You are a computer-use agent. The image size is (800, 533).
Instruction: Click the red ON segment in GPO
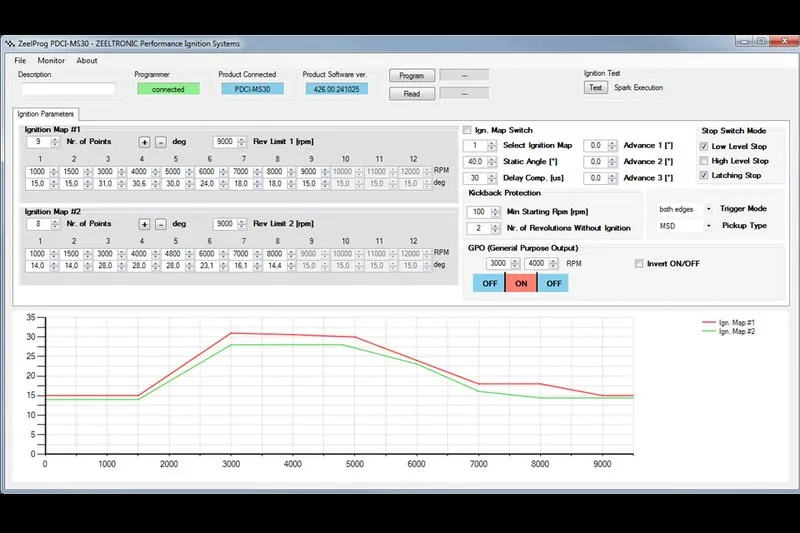[x=521, y=283]
